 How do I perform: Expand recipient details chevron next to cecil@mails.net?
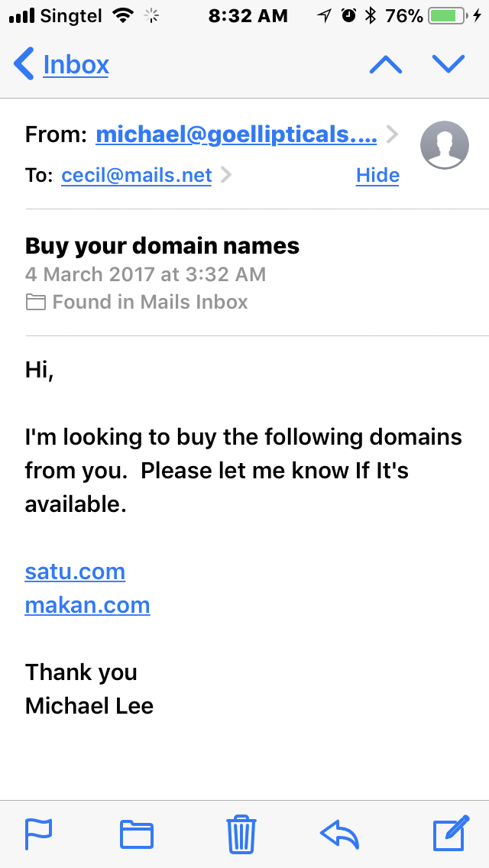[225, 176]
